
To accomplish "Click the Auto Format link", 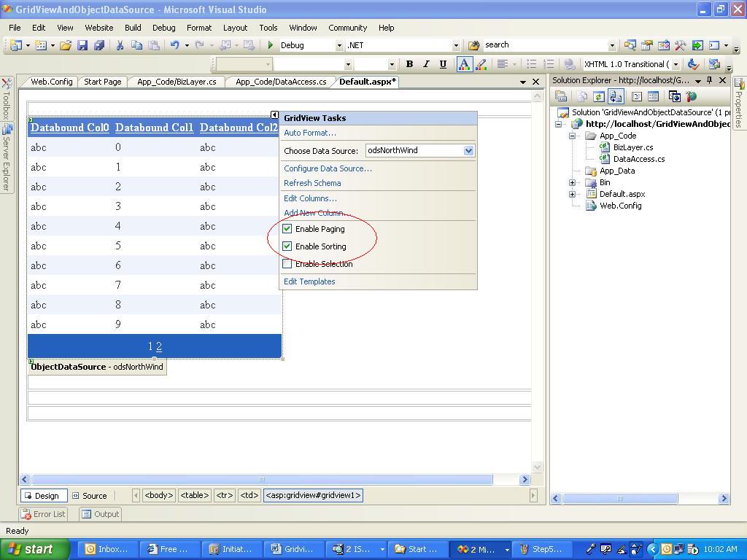I will [310, 133].
